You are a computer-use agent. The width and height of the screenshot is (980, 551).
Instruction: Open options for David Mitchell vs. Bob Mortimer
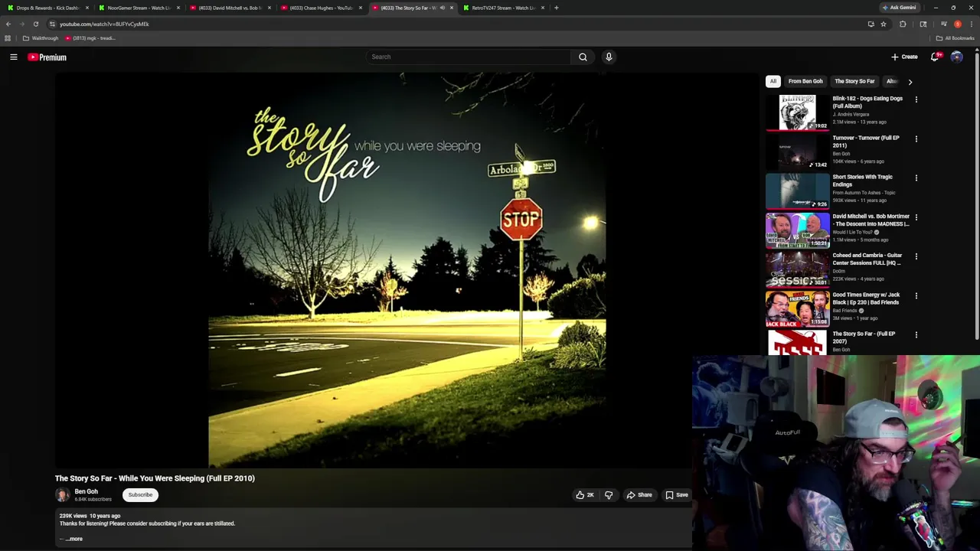(916, 217)
